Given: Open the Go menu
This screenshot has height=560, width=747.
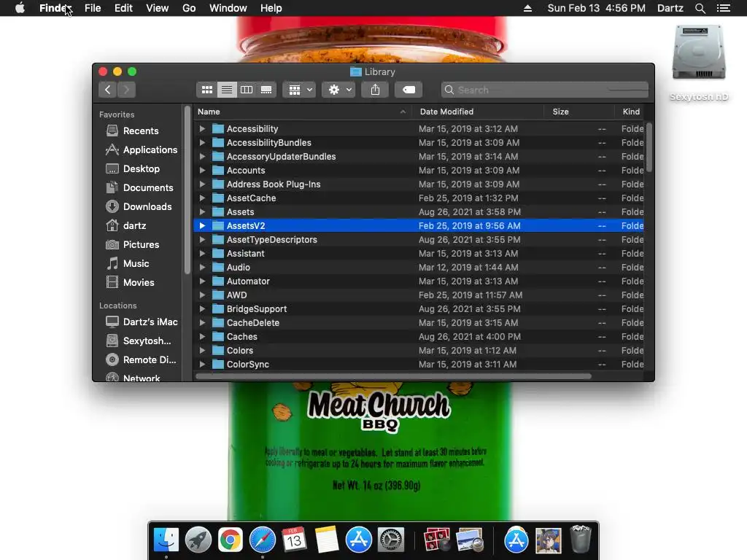Looking at the screenshot, I should point(189,8).
